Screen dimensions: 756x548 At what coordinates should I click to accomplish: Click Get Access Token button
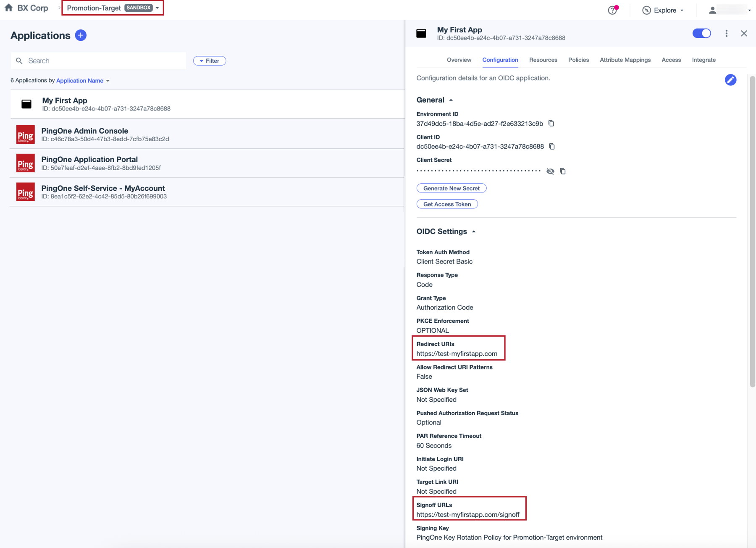coord(447,204)
